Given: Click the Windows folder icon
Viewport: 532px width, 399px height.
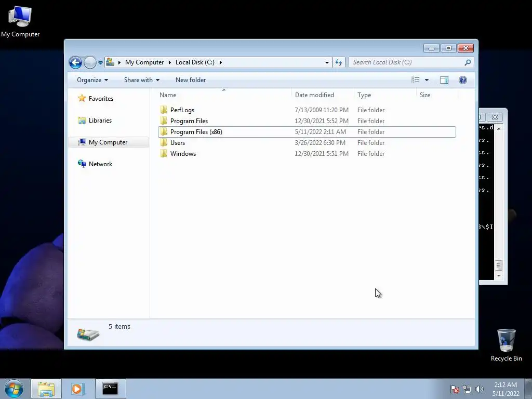Looking at the screenshot, I should click(164, 153).
